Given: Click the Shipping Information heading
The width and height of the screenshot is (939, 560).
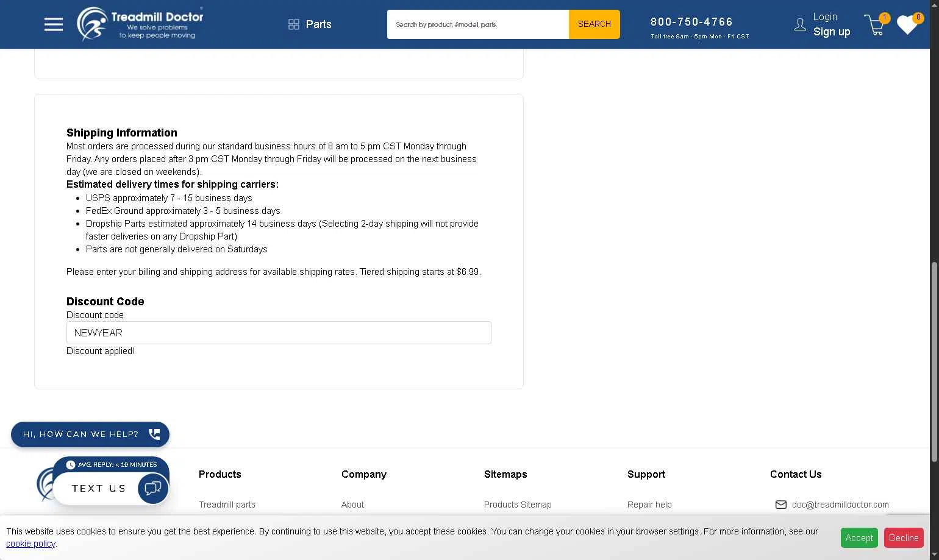Looking at the screenshot, I should point(122,133).
